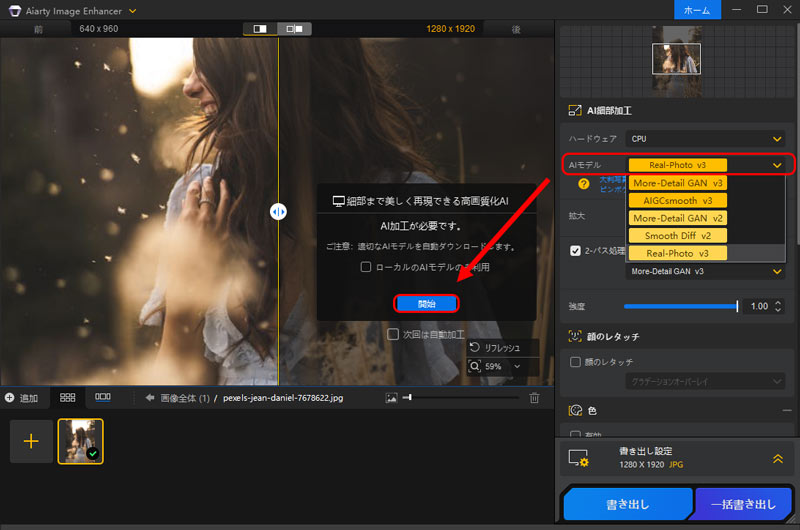
Task: Open the 2-pass More-Detail GAN v3 dropdown
Action: tap(706, 271)
